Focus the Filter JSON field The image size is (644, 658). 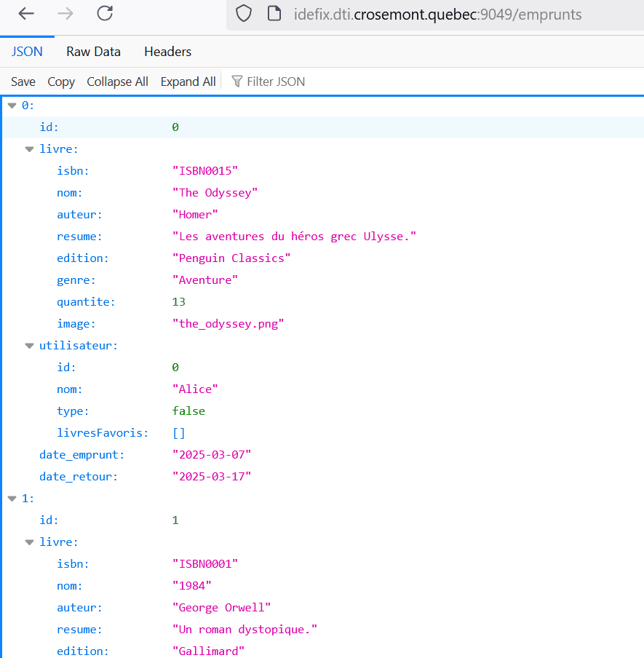(x=276, y=82)
